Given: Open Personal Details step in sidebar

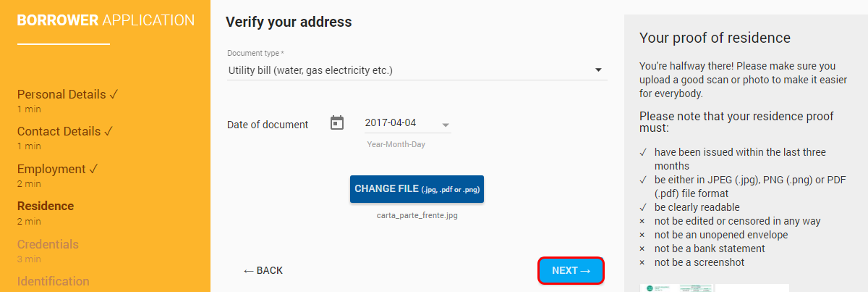Looking at the screenshot, I should point(68,94).
